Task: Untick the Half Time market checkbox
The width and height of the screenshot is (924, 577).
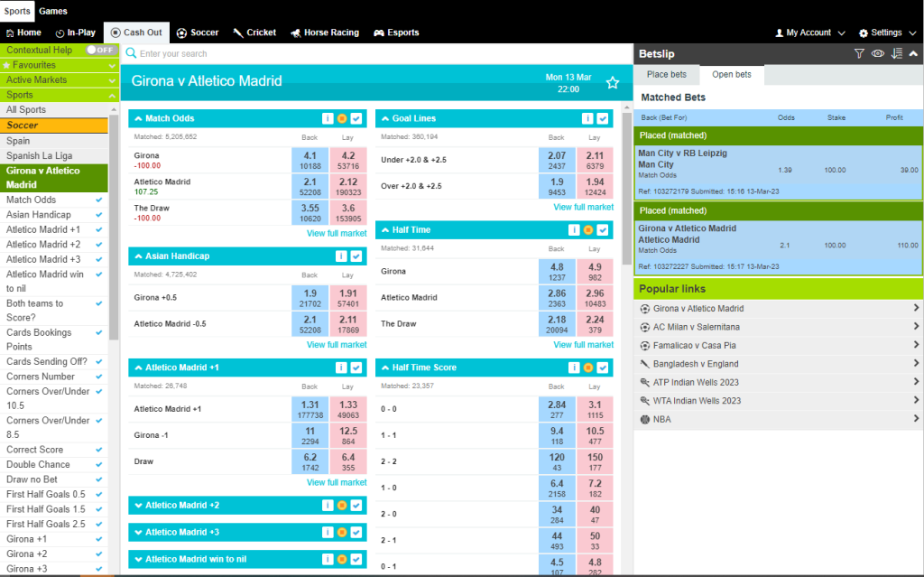Action: click(x=602, y=230)
